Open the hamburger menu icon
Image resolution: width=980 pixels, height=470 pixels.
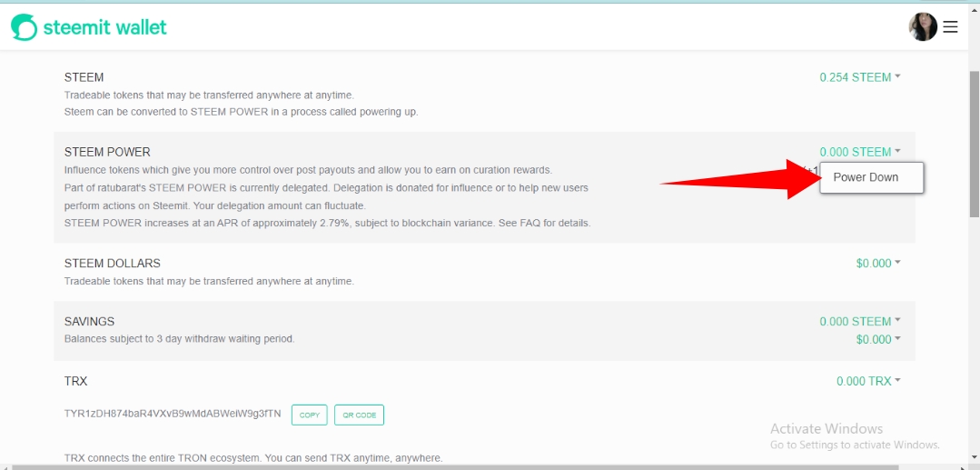(x=950, y=27)
